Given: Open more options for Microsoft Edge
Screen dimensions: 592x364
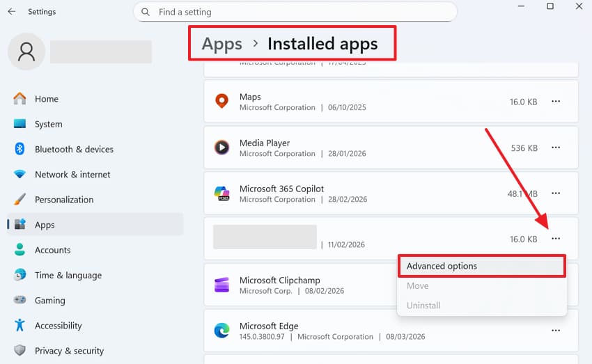Looking at the screenshot, I should pyautogui.click(x=556, y=331).
